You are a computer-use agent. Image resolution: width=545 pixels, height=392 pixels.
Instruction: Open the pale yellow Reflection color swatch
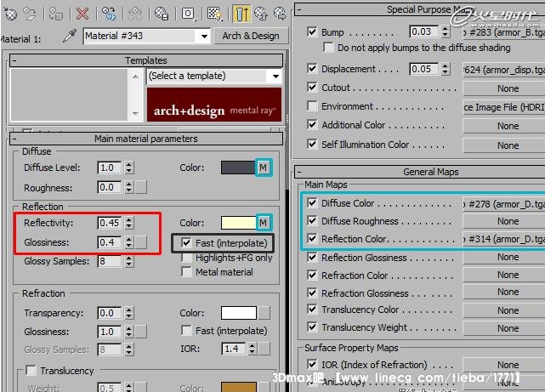[x=238, y=223]
